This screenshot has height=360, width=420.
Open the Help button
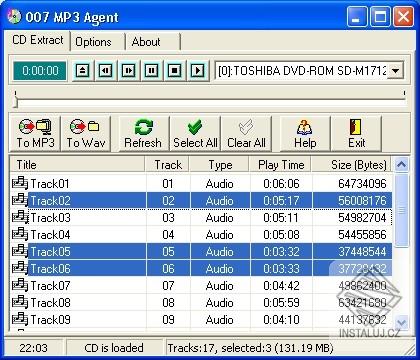[305, 133]
